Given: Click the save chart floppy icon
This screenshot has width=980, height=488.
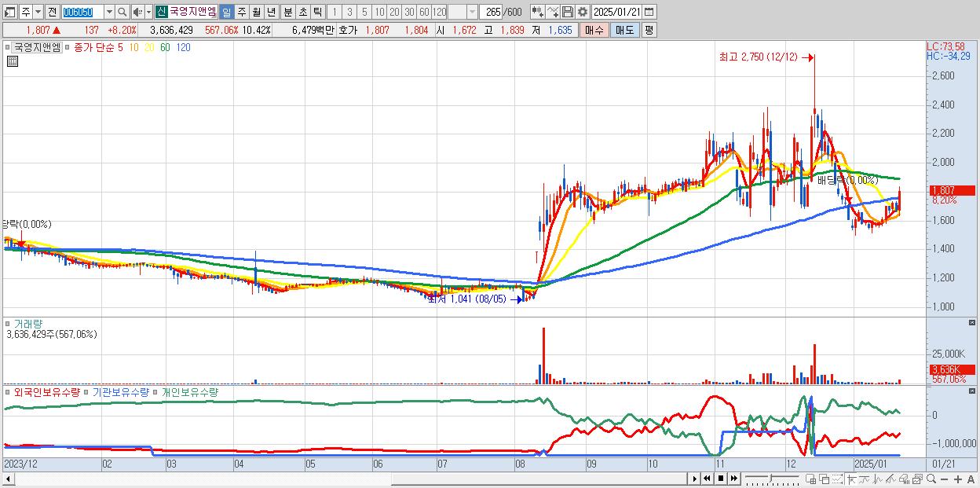Looking at the screenshot, I should (x=568, y=12).
